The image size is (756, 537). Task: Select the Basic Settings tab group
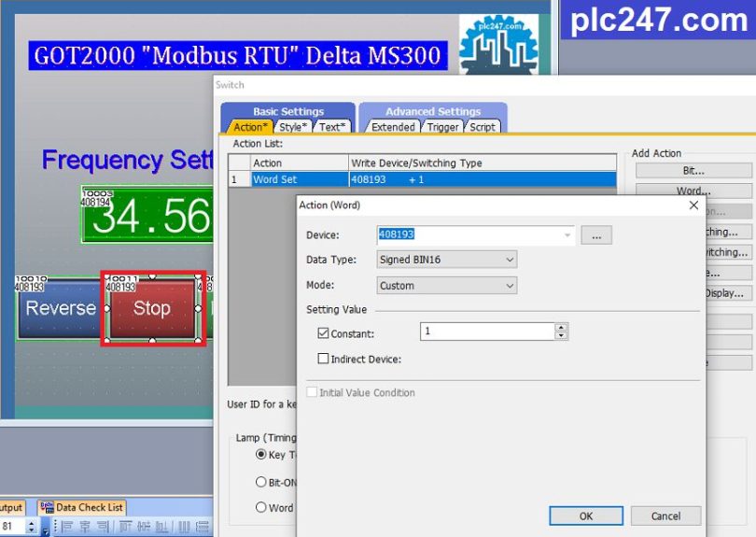[288, 111]
